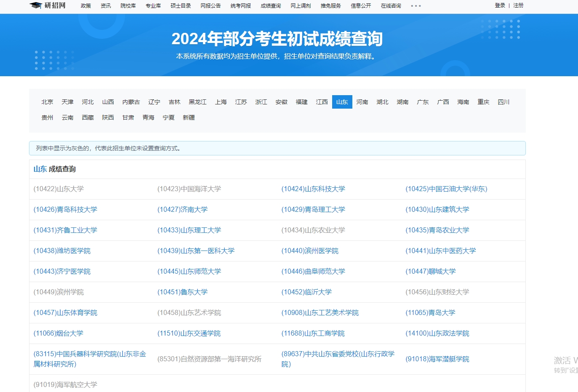Select 海南 province tab
Image resolution: width=578 pixels, height=392 pixels.
coord(463,102)
